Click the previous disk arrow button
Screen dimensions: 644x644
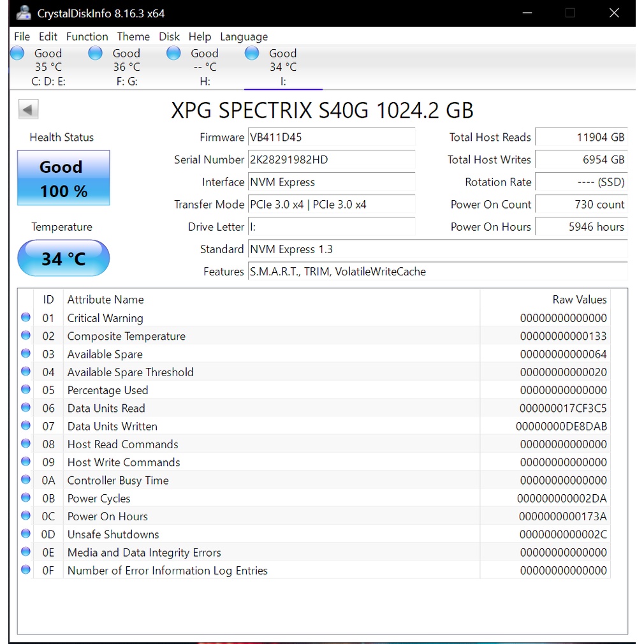[x=29, y=109]
